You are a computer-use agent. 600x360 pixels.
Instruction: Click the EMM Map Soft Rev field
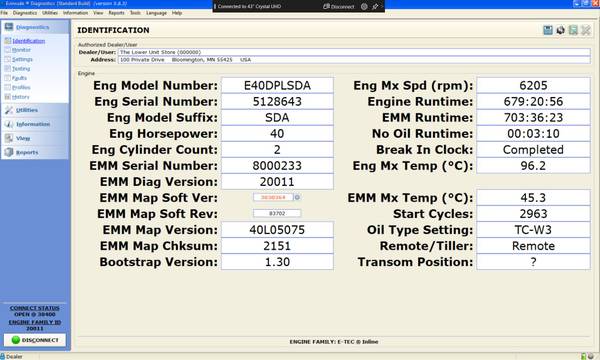click(x=277, y=213)
